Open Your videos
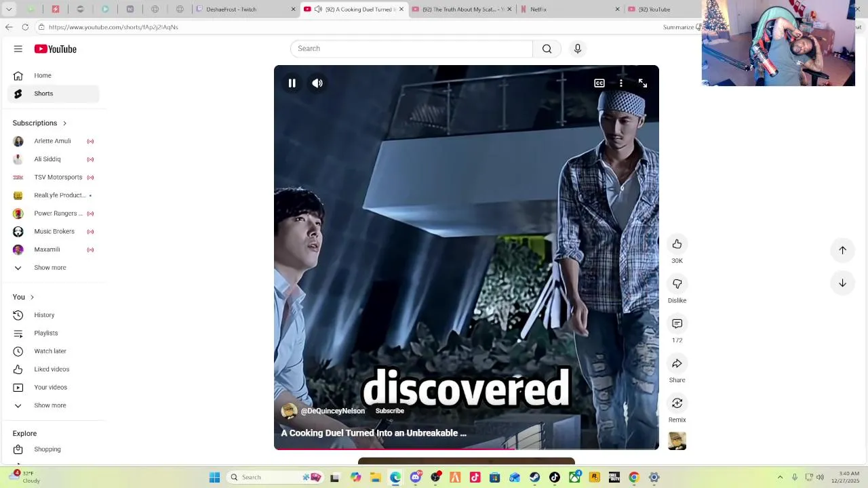This screenshot has height=488, width=868. pos(53,388)
